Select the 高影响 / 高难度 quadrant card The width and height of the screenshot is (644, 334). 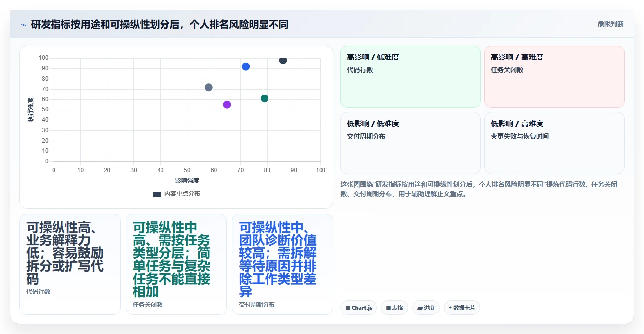(x=554, y=77)
